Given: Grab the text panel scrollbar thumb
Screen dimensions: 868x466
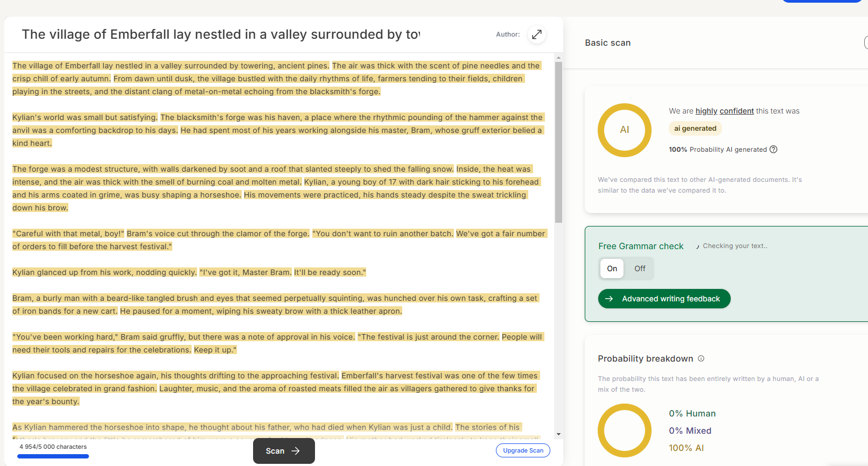Looking at the screenshot, I should coord(558,142).
